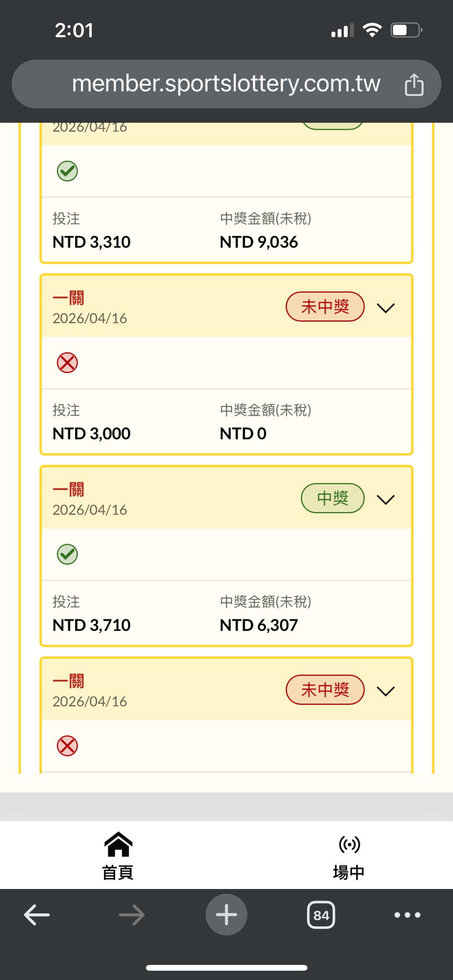The image size is (453, 980).
Task: Tap the red X icon on the NTD 3,000 bet
Action: pyautogui.click(x=67, y=363)
